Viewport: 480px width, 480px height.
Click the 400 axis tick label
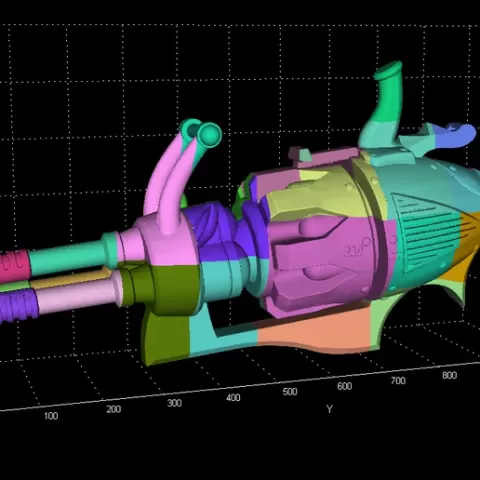click(x=233, y=397)
